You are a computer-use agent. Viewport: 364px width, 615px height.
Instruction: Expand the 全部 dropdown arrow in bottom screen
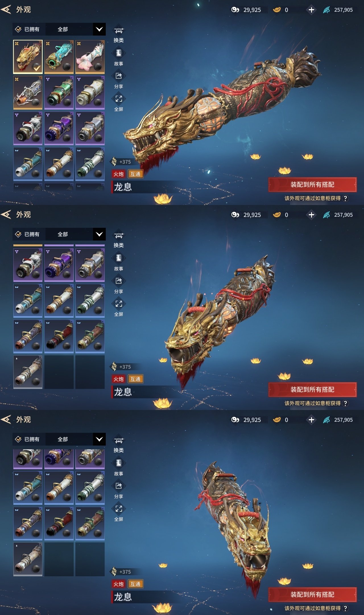[x=99, y=439]
